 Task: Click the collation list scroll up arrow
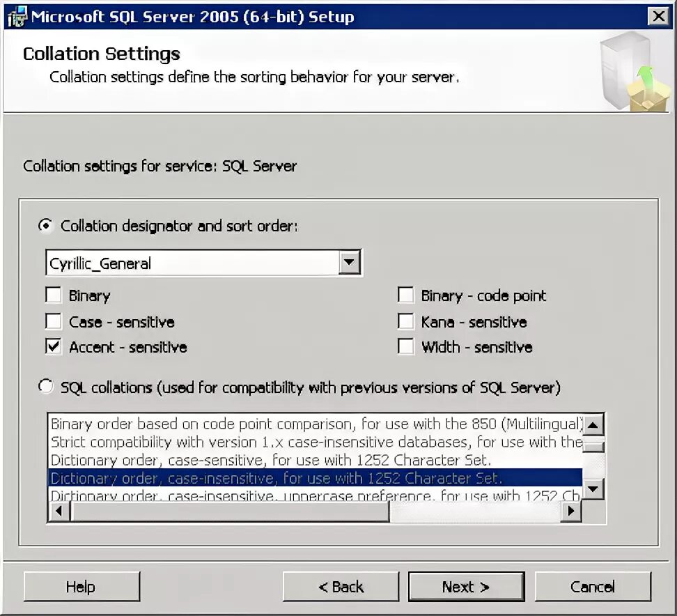click(x=593, y=426)
